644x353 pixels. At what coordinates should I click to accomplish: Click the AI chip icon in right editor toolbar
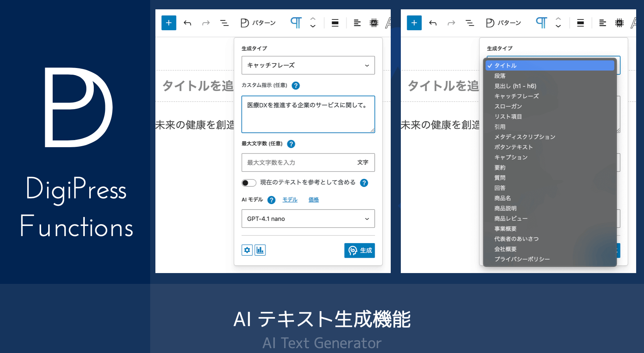click(x=619, y=23)
